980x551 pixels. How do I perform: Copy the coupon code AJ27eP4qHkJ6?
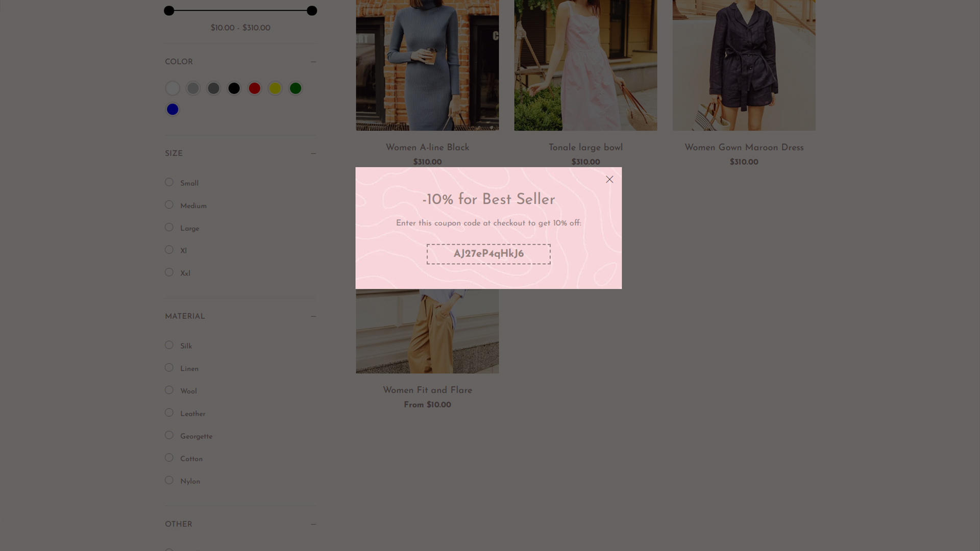(488, 254)
